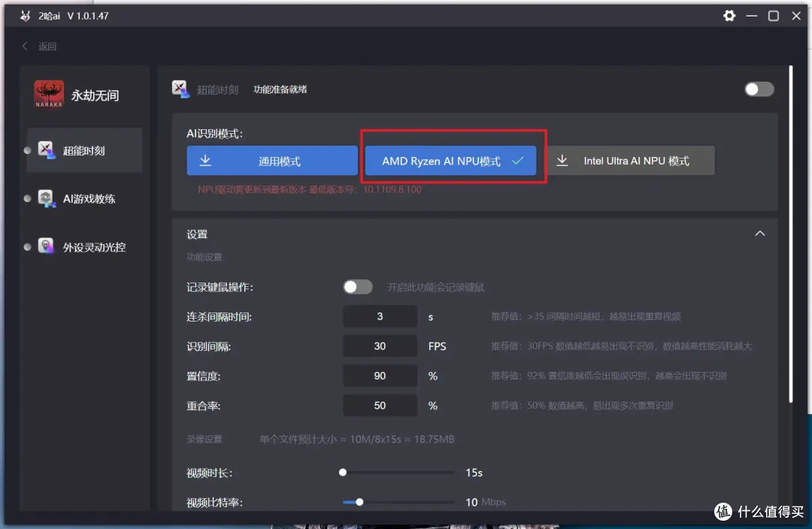Click 功能准备就绪 status text
Viewport: 812px width, 529px height.
point(280,89)
